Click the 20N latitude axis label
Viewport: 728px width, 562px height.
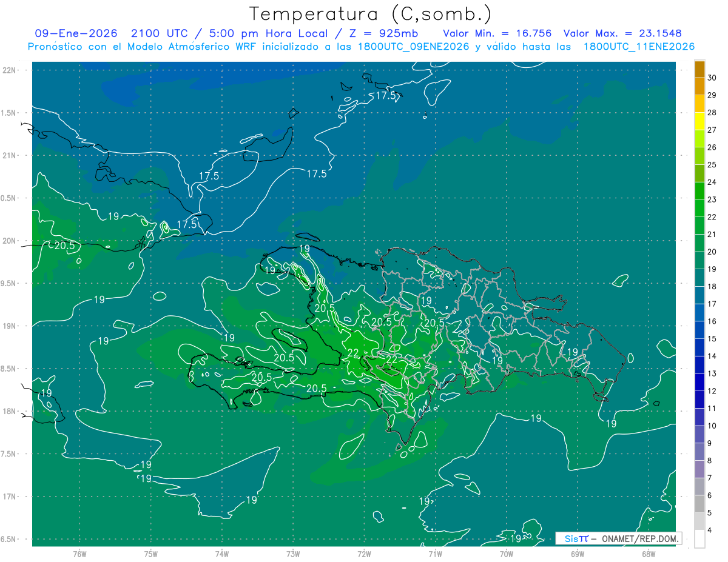tap(10, 241)
